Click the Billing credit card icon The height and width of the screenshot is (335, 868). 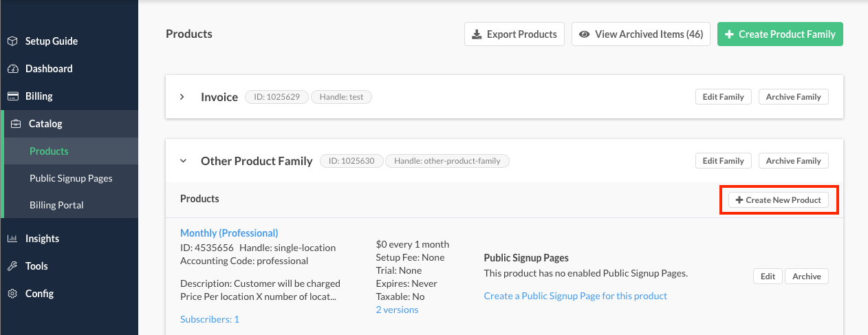[x=12, y=96]
